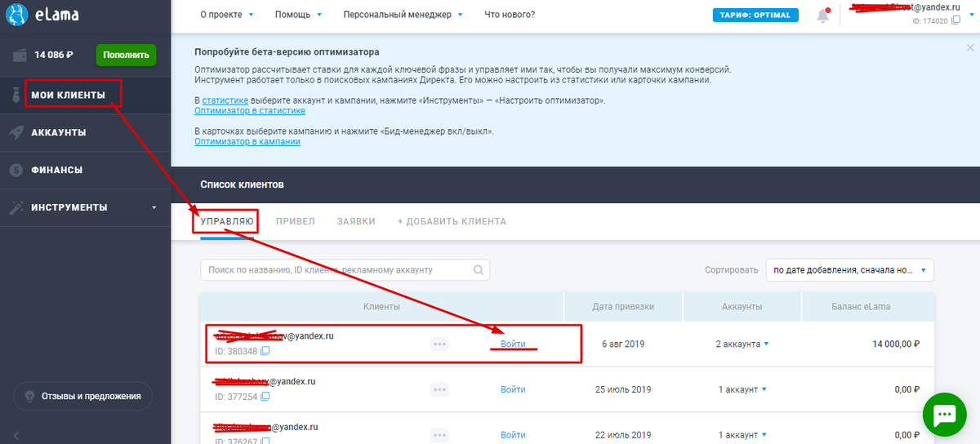Expand 1 аккаунт dropdown for 25 июль row

tap(742, 390)
